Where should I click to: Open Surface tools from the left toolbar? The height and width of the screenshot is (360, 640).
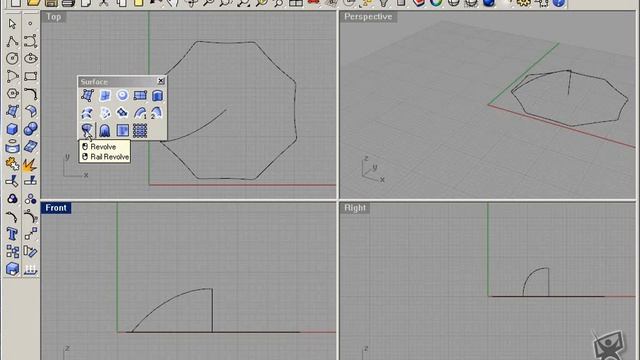[x=12, y=111]
